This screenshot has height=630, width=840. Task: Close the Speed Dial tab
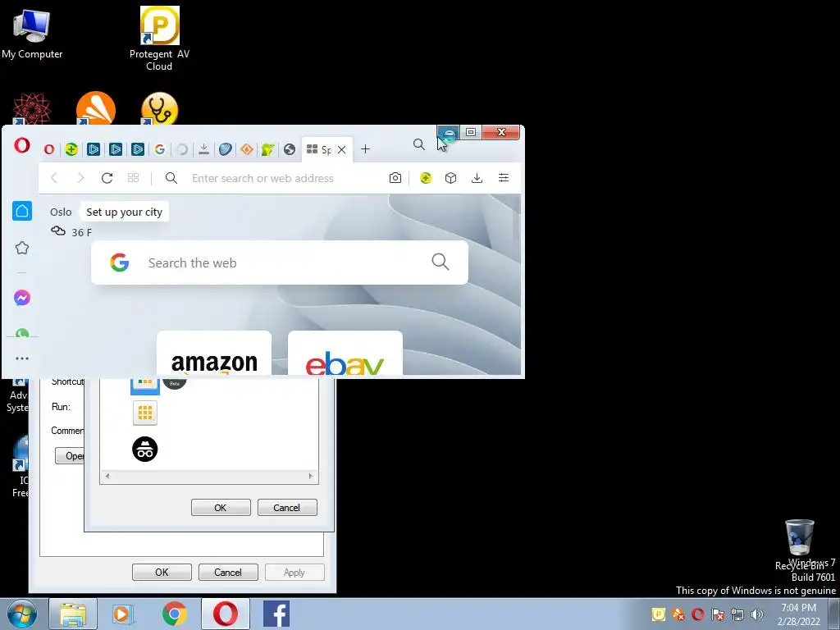[x=342, y=150]
